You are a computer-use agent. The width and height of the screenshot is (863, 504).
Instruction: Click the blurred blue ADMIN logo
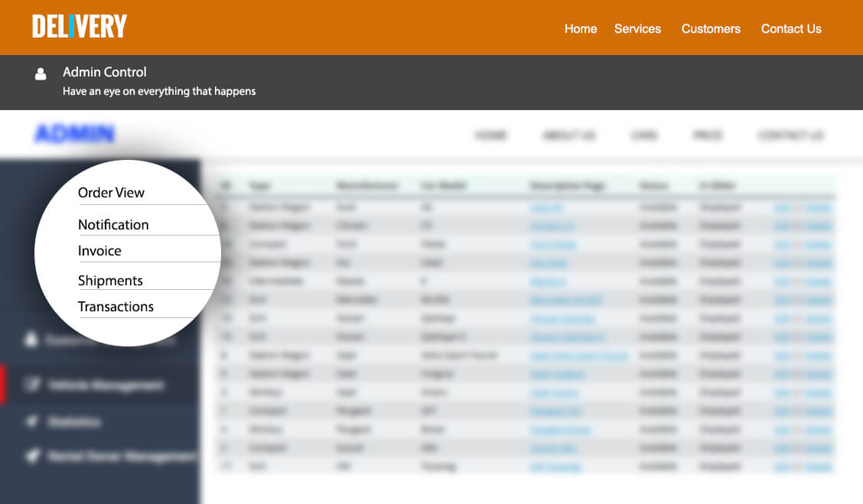75,134
